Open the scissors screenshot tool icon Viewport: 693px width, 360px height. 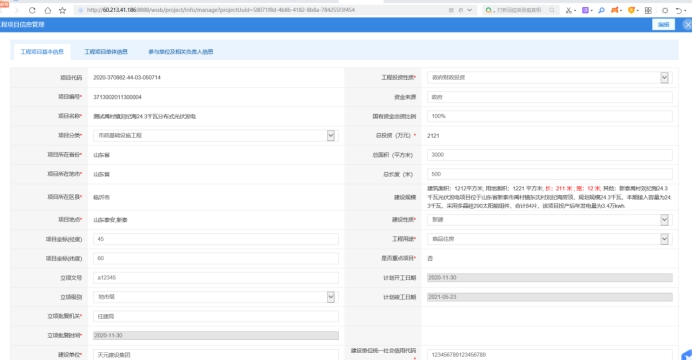(569, 10)
